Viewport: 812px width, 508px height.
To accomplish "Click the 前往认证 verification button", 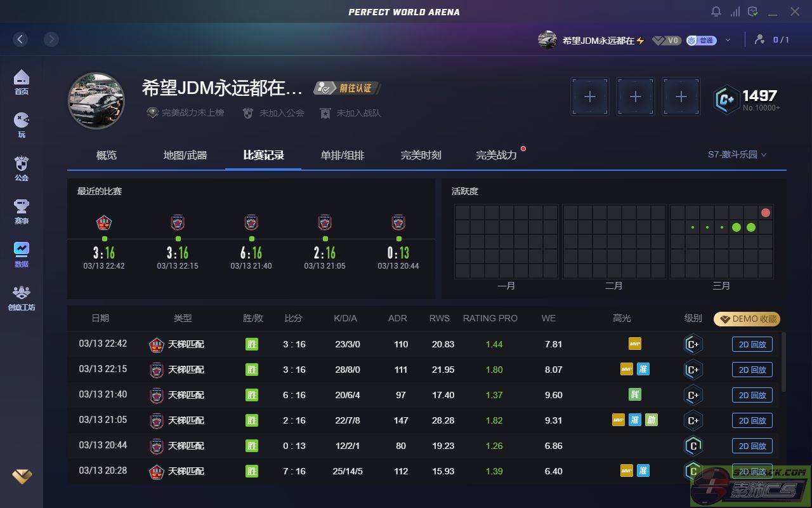I will 348,88.
